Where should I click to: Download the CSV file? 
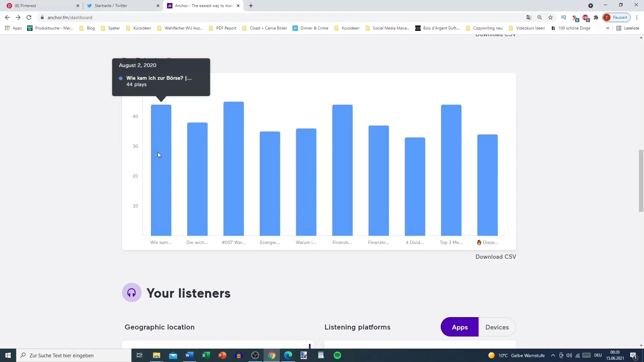tap(495, 256)
